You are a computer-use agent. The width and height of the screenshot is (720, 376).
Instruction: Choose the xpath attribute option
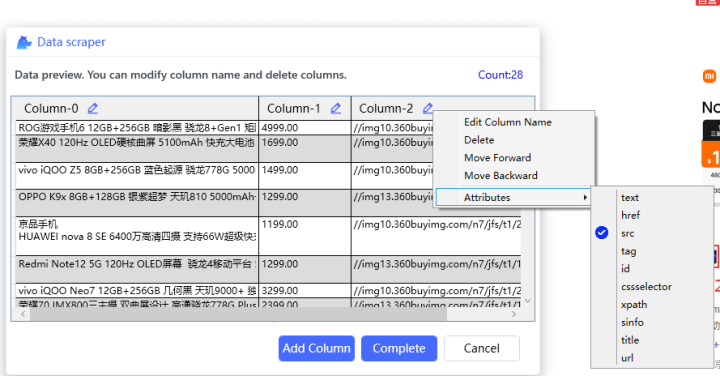(634, 304)
